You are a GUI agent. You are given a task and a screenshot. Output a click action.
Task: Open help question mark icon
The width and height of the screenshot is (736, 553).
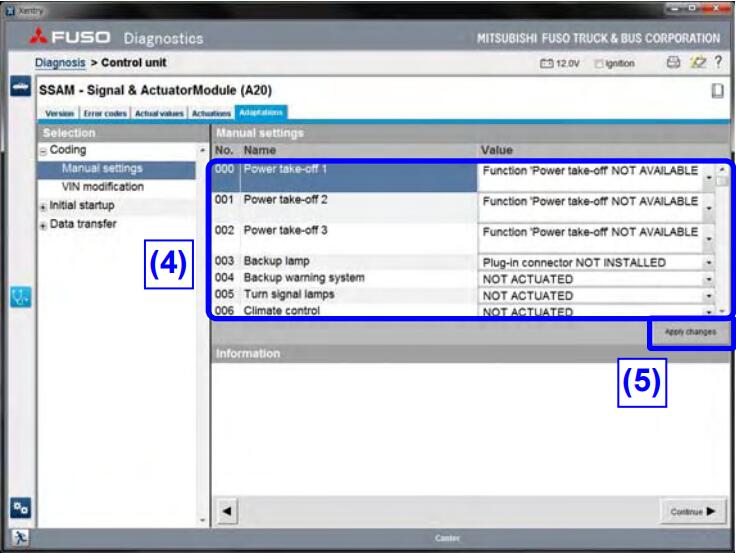coord(718,62)
